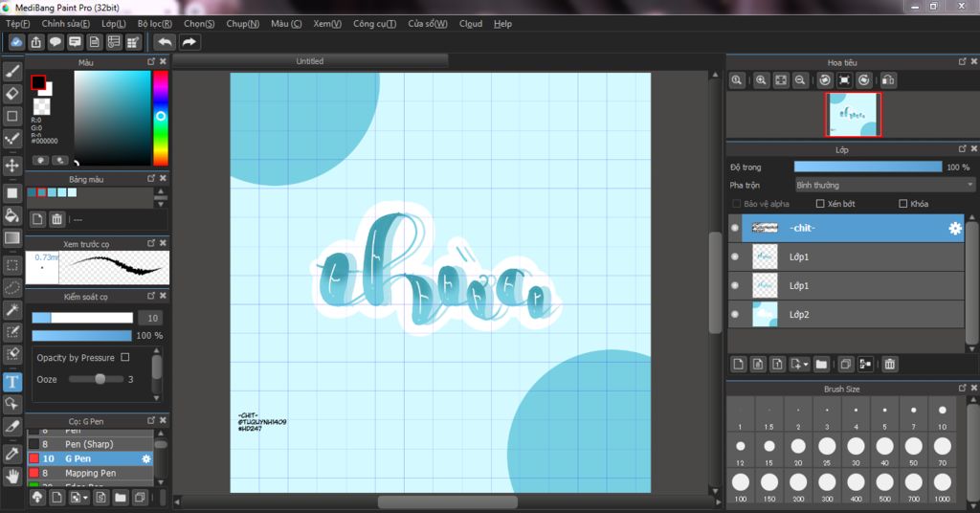Switch to the Untitled document tab

tap(310, 61)
